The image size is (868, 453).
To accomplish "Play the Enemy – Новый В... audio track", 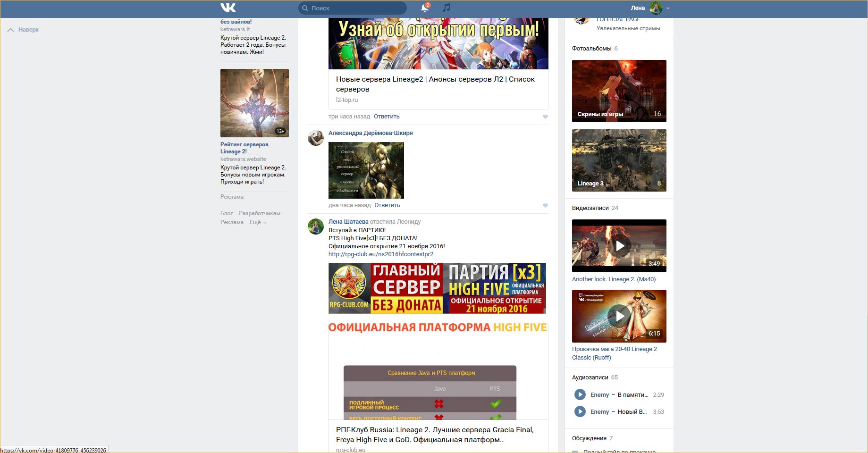I will [x=580, y=411].
